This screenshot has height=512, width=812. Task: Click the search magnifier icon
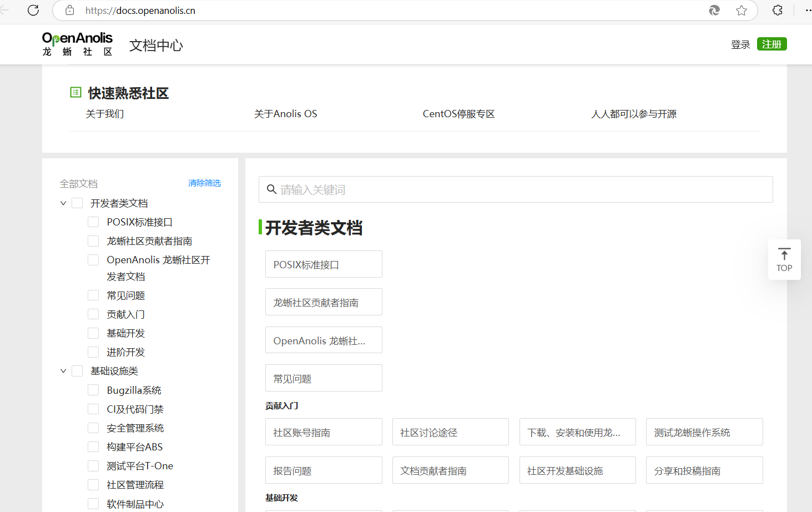[x=271, y=189]
